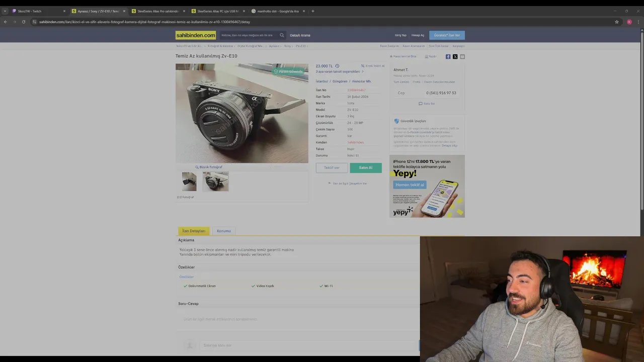
Task: Click the Detaylı bilgi link in security tips
Action: (x=450, y=145)
